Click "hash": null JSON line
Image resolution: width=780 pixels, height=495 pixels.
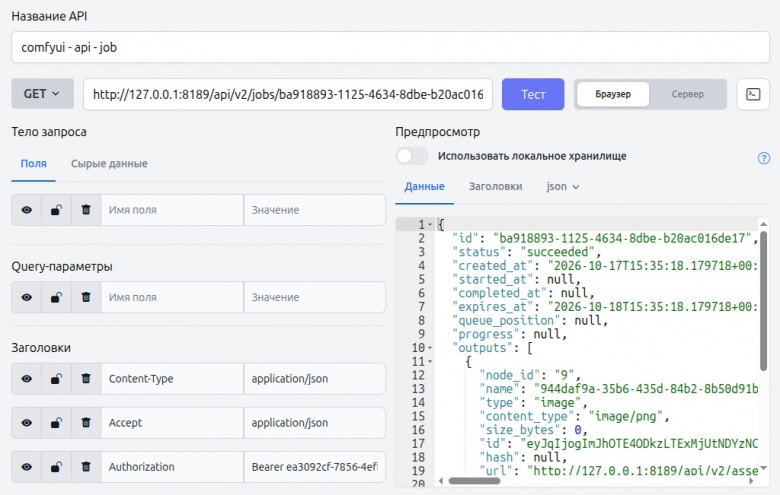click(x=523, y=457)
